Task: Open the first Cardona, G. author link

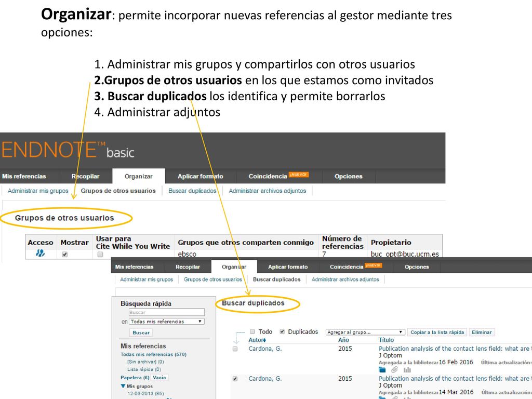Action: (x=265, y=349)
